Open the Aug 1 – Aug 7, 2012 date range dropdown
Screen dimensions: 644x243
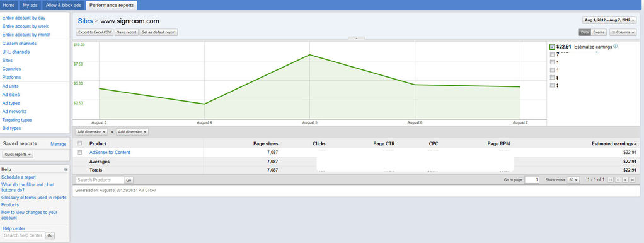(609, 20)
